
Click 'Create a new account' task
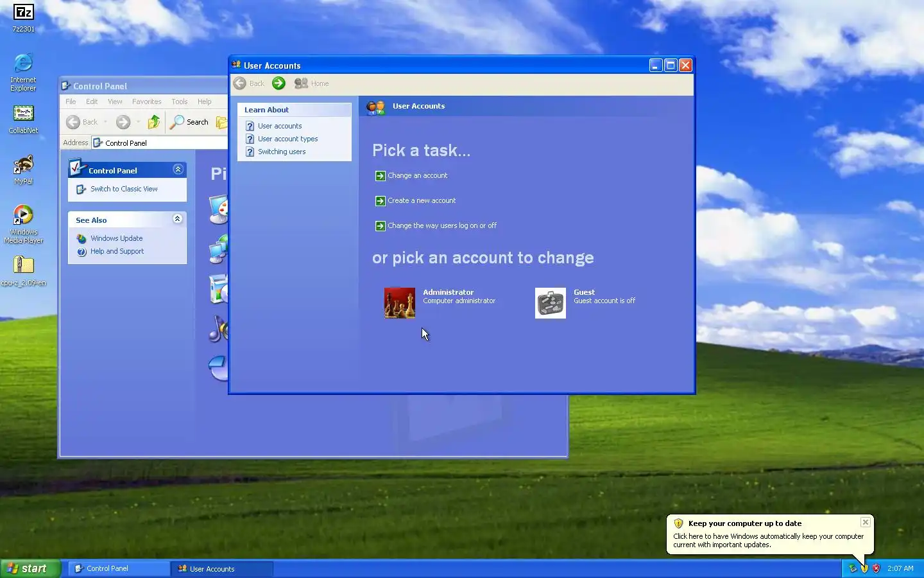click(422, 200)
